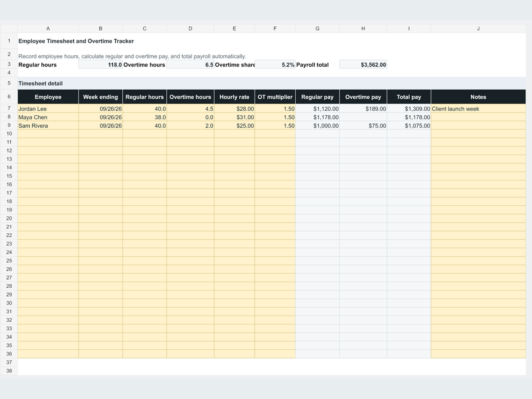This screenshot has height=399, width=532.
Task: Select the $28.00 hourly rate cell
Action: (x=235, y=109)
